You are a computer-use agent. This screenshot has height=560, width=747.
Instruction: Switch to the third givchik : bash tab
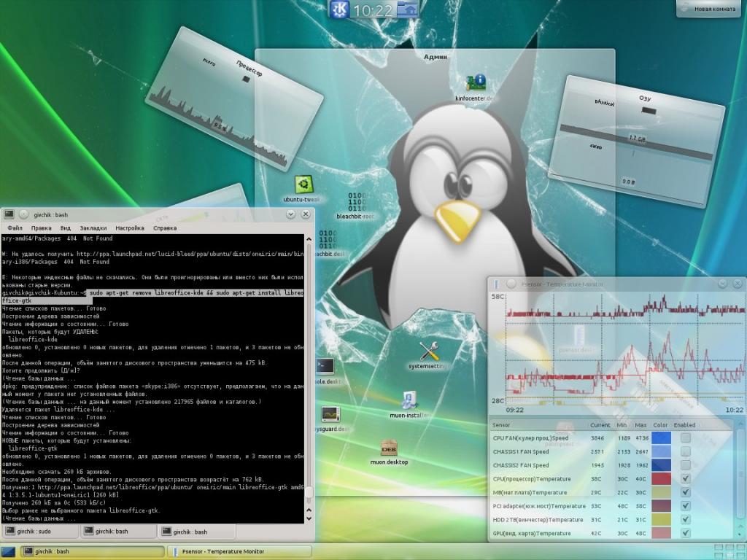[196, 532]
